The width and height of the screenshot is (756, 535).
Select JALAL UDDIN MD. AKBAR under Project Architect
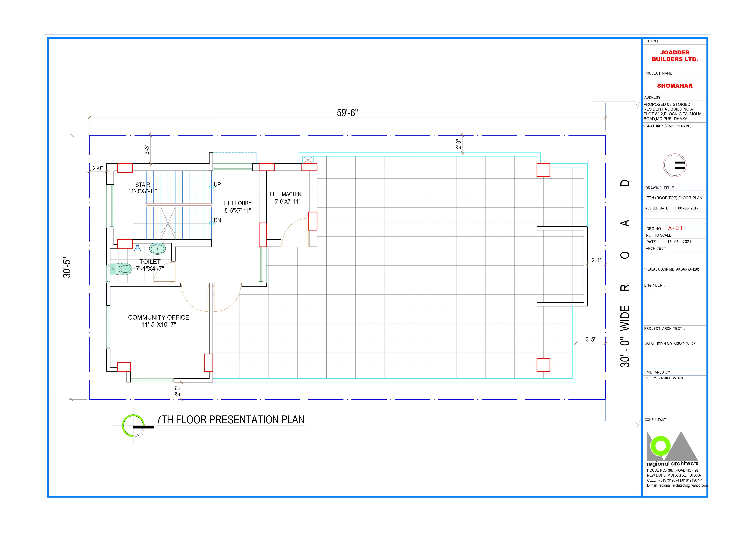pyautogui.click(x=671, y=344)
